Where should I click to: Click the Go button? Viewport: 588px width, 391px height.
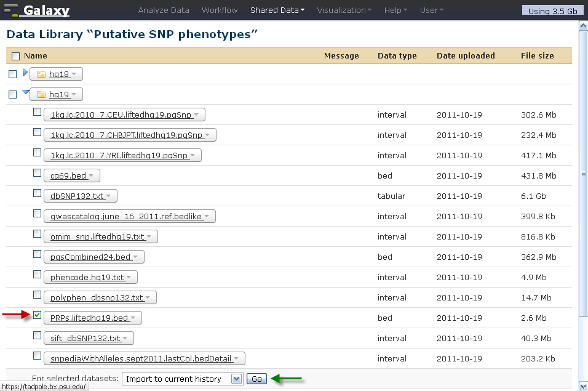point(256,379)
